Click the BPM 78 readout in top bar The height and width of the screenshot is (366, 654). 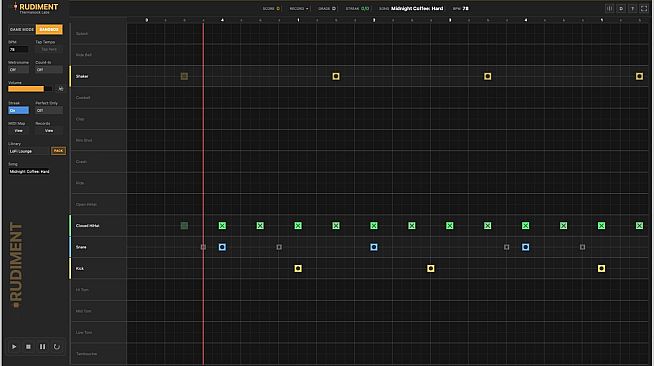point(460,8)
